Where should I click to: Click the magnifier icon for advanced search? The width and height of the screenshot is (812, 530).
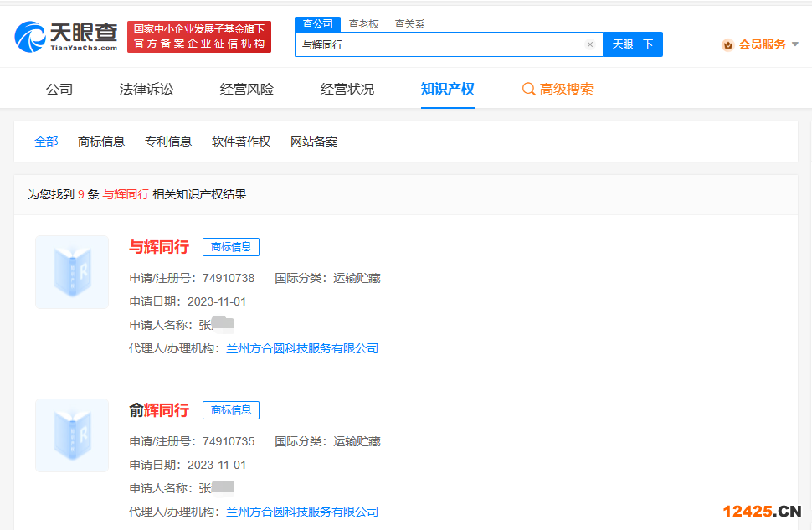(x=528, y=89)
